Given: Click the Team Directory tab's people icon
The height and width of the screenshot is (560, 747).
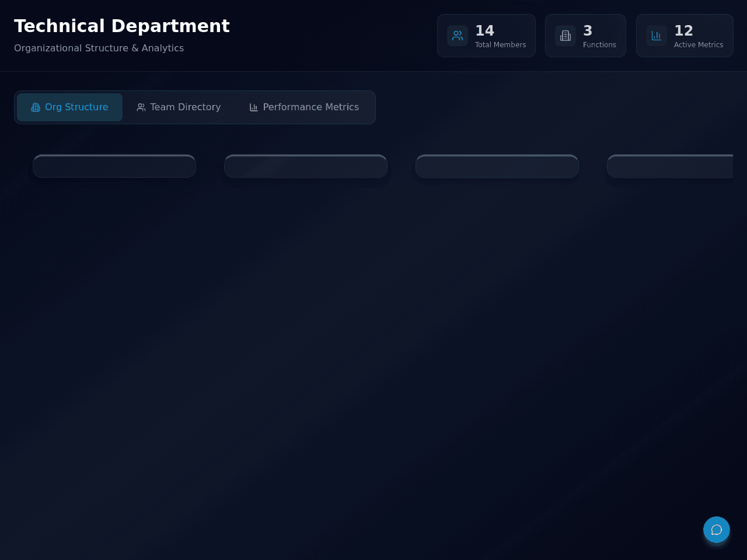Looking at the screenshot, I should [141, 107].
